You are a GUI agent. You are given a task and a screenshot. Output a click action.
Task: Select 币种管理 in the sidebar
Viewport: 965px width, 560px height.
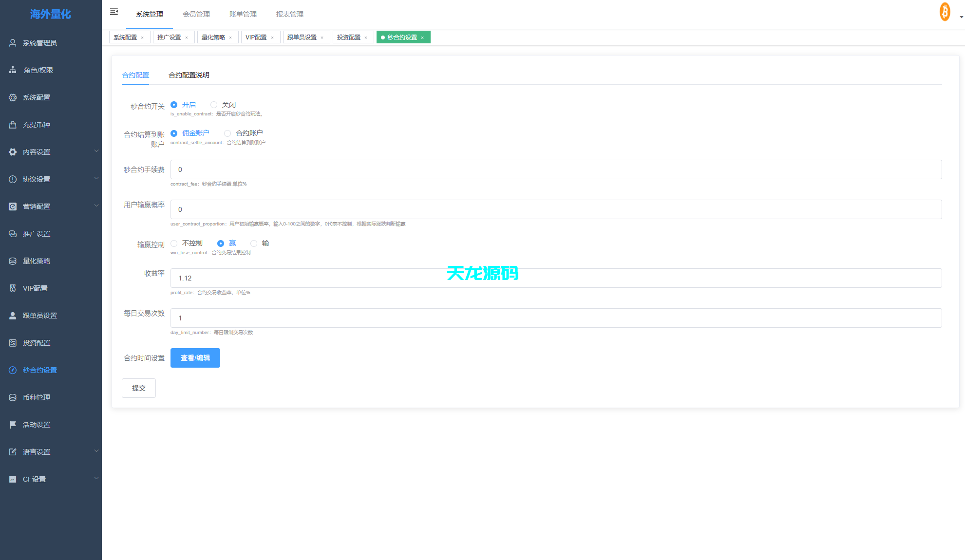[x=36, y=397]
